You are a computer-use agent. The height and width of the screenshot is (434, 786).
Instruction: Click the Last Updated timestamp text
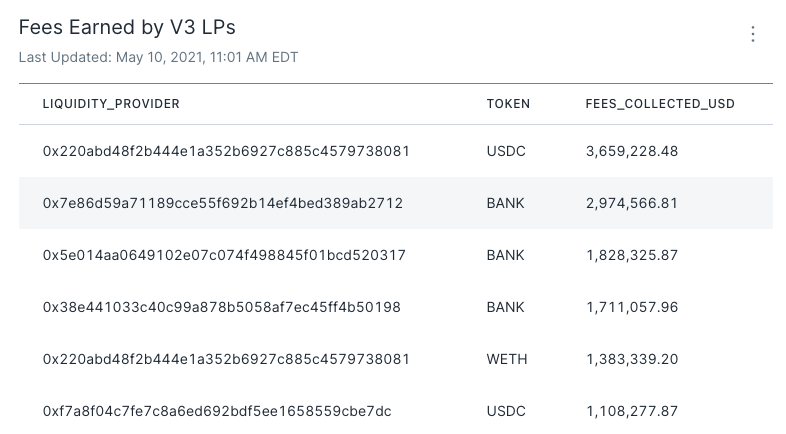[x=158, y=57]
